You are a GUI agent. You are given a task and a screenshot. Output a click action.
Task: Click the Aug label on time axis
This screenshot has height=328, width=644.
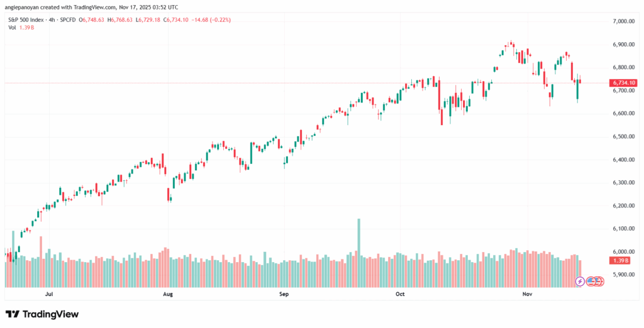tap(168, 293)
